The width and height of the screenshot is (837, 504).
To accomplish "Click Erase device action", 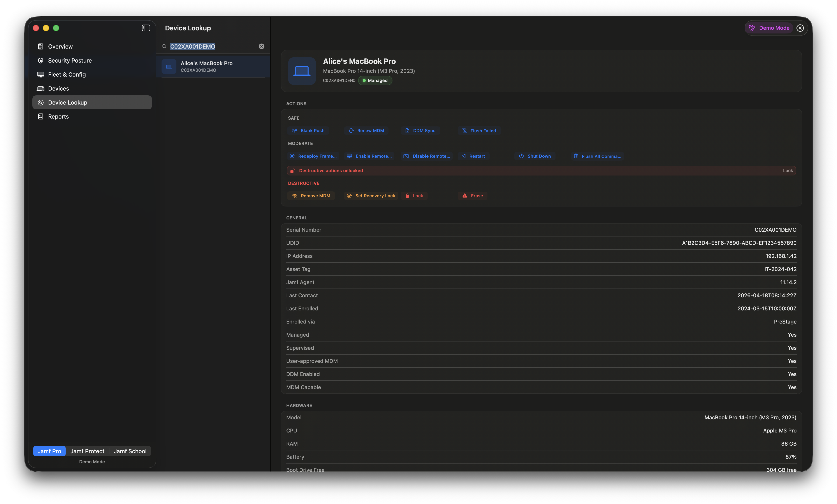I will (x=473, y=196).
